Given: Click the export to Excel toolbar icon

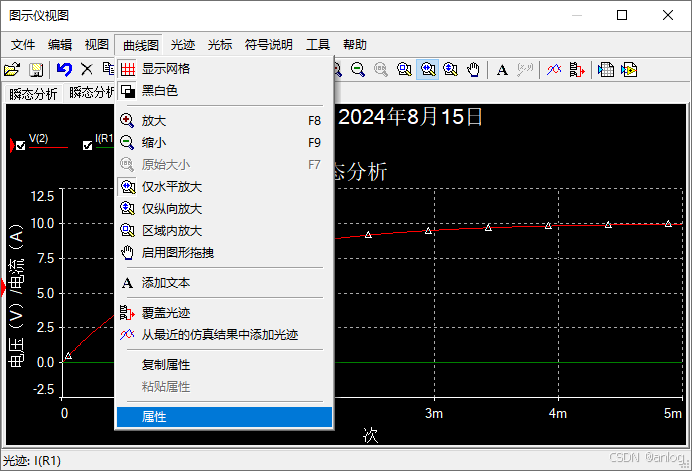Looking at the screenshot, I should point(606,70).
